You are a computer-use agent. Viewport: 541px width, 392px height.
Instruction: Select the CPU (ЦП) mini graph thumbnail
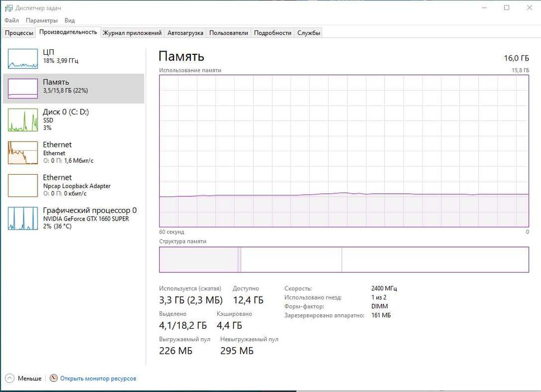[x=23, y=57]
